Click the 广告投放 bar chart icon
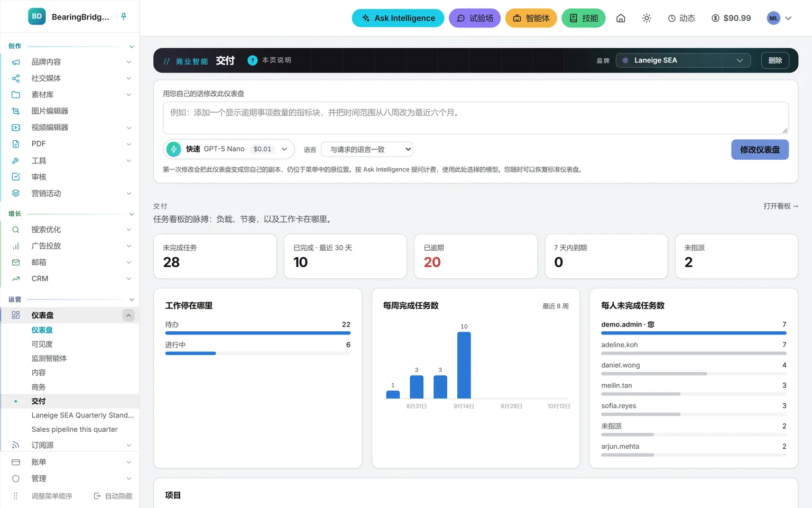 pyautogui.click(x=16, y=246)
